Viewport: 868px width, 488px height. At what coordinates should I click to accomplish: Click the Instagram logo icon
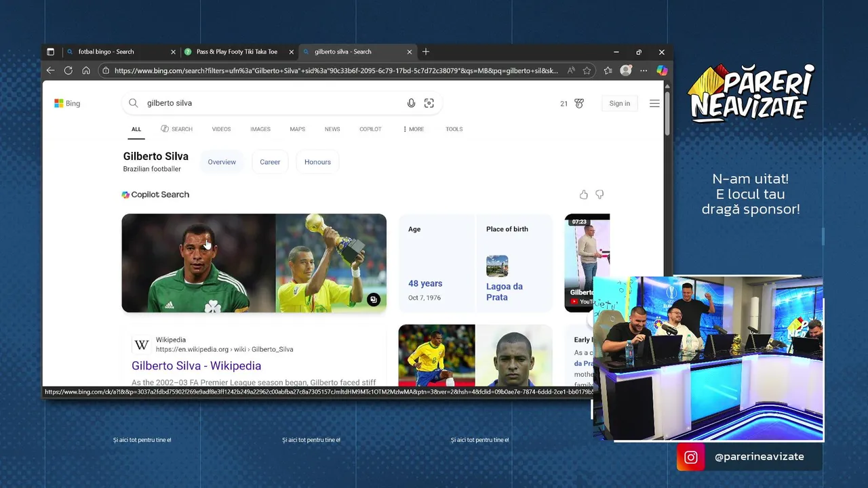pyautogui.click(x=691, y=457)
